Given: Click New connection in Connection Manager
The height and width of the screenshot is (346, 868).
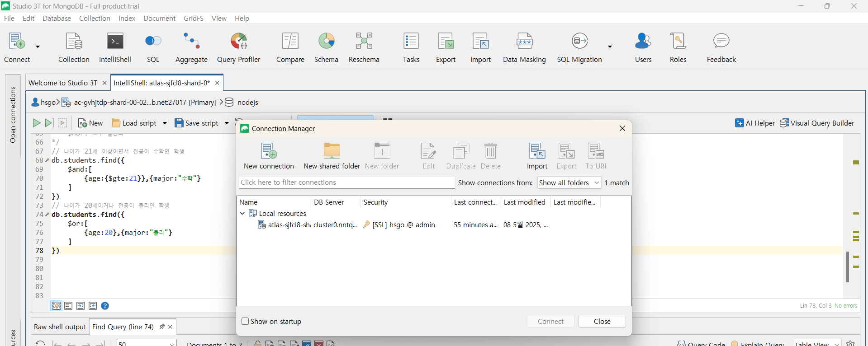Looking at the screenshot, I should click(269, 156).
